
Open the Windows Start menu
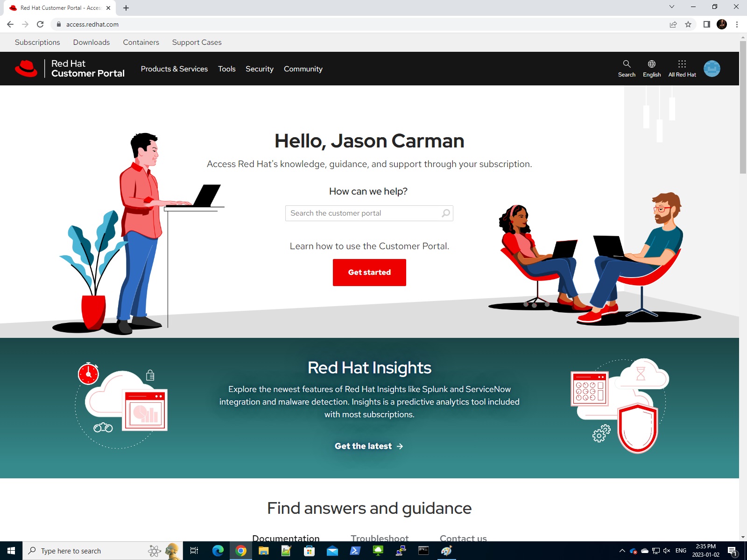[11, 551]
